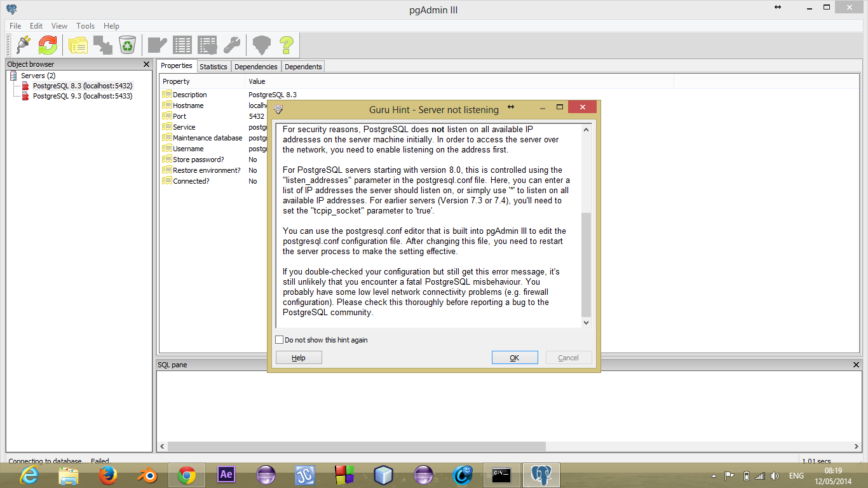Switch to the Statistics tab
Image resolution: width=868 pixels, height=488 pixels.
click(x=213, y=67)
